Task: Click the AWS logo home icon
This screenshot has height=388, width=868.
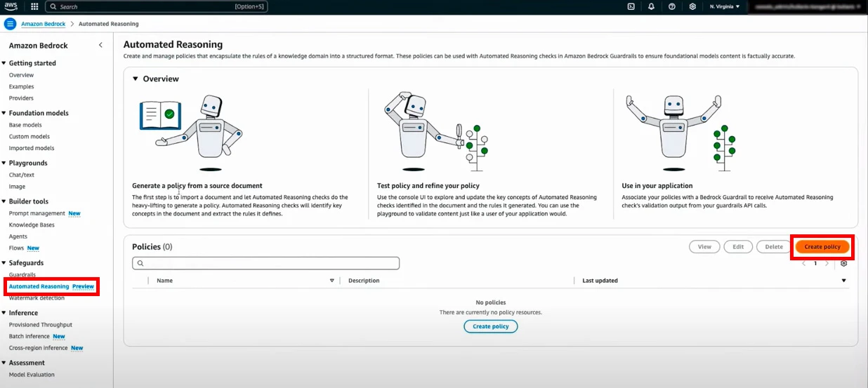Action: (x=11, y=6)
